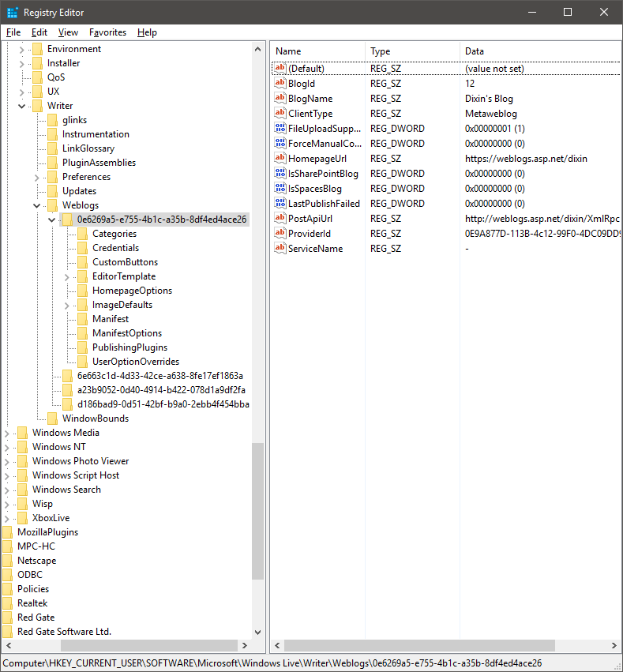Open the Help menu

(x=147, y=32)
